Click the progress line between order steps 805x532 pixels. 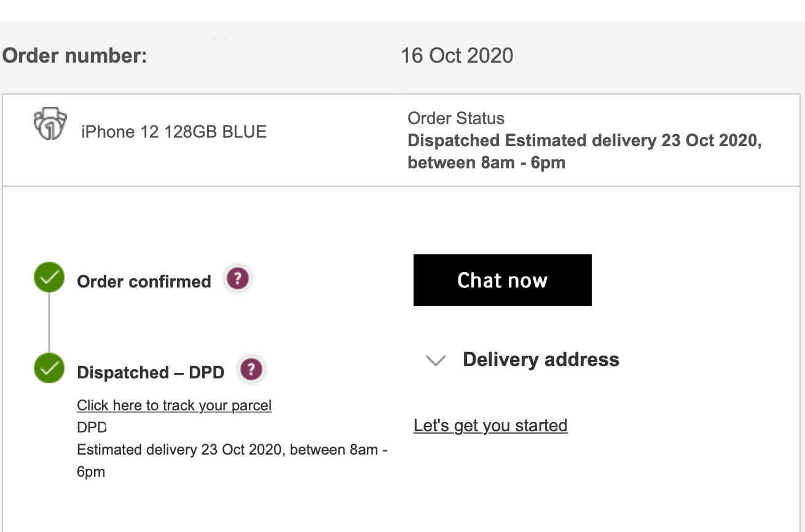(x=49, y=323)
